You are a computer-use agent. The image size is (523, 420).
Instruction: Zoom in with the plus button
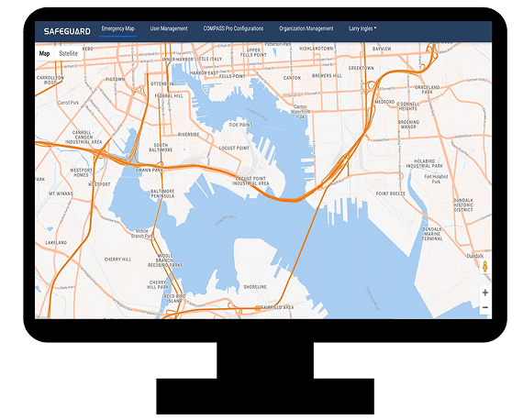click(485, 293)
